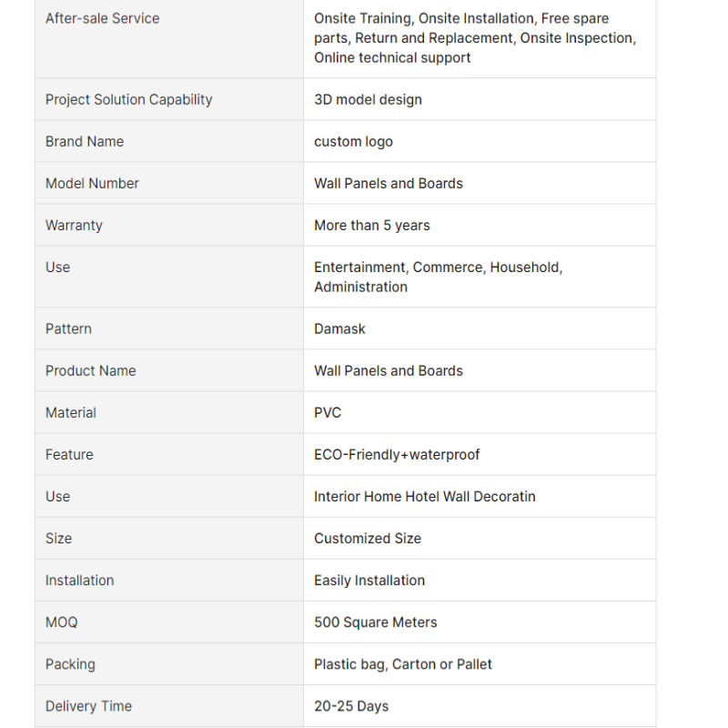Click the Project Solution Capability label

(x=128, y=99)
